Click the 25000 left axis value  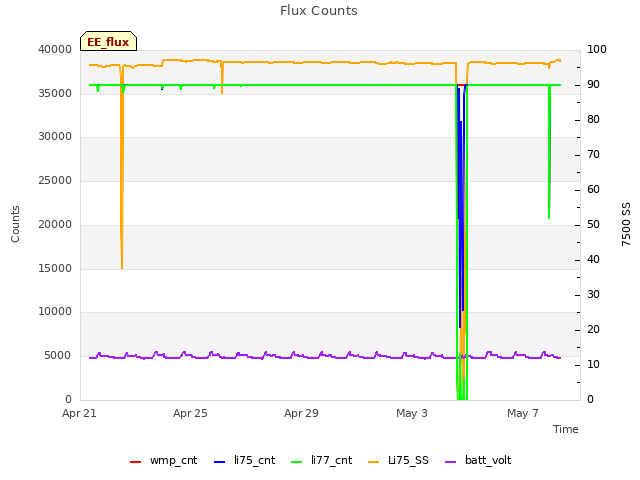coord(55,180)
